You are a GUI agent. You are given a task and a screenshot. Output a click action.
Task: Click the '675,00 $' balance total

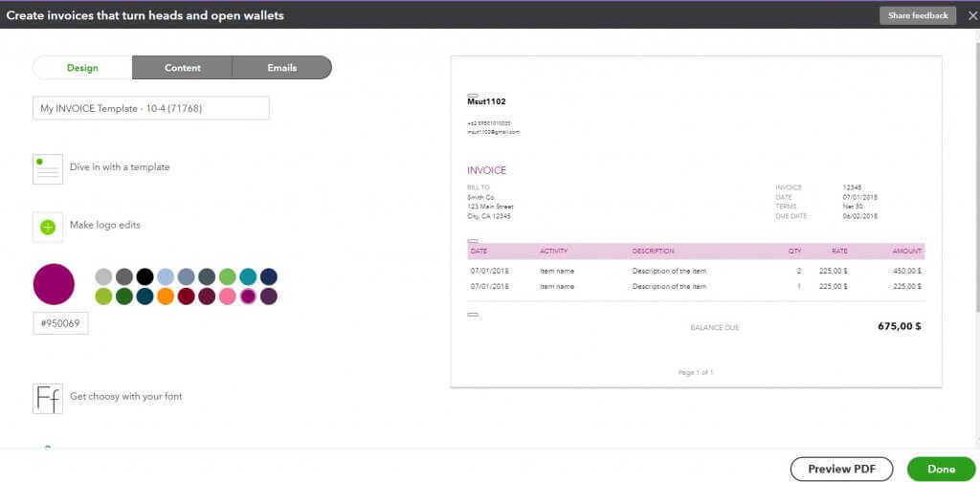[900, 326]
